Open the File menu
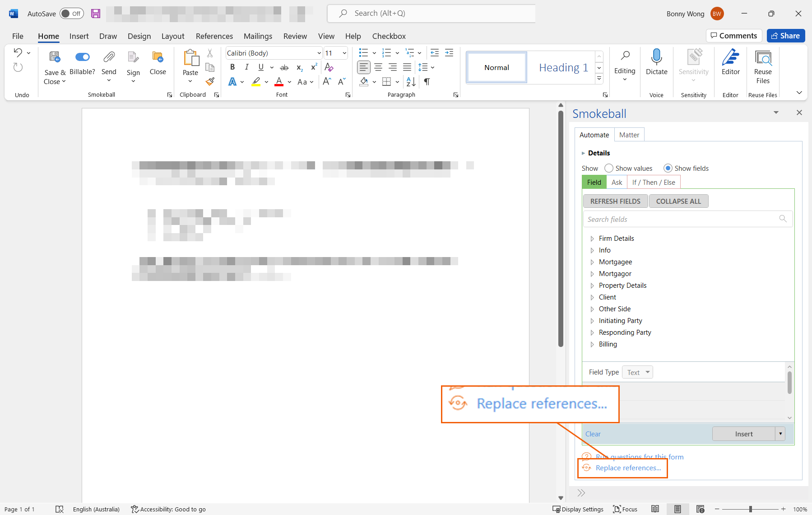The width and height of the screenshot is (812, 515). point(18,36)
